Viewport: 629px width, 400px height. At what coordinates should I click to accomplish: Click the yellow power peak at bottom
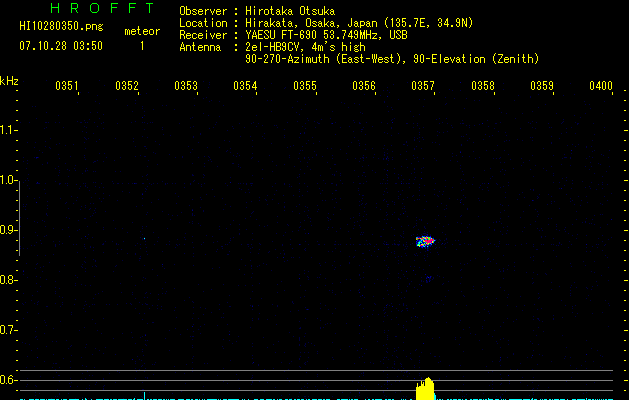425,388
